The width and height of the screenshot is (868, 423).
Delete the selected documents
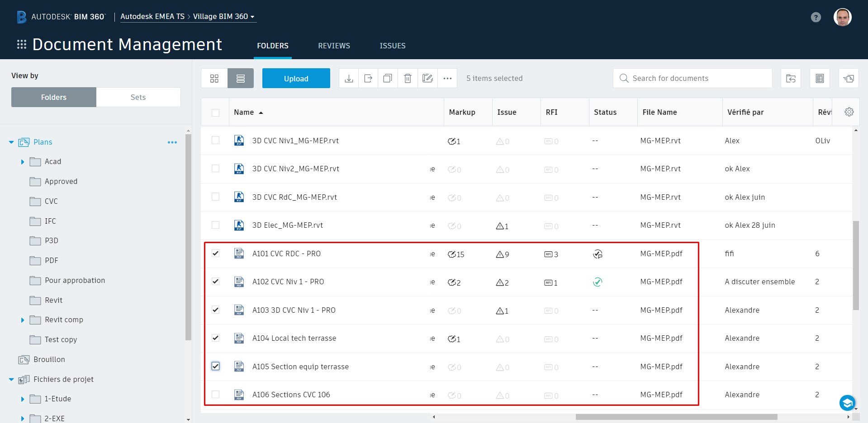[408, 78]
